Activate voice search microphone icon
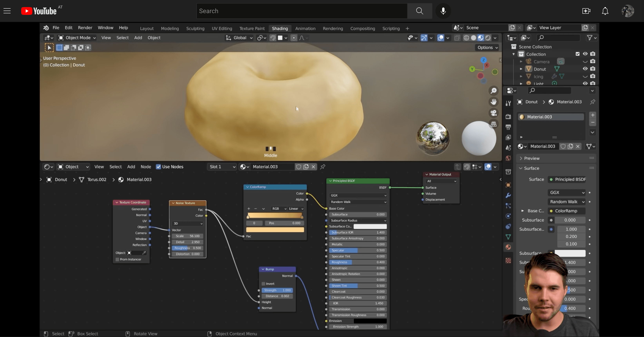 pyautogui.click(x=443, y=11)
